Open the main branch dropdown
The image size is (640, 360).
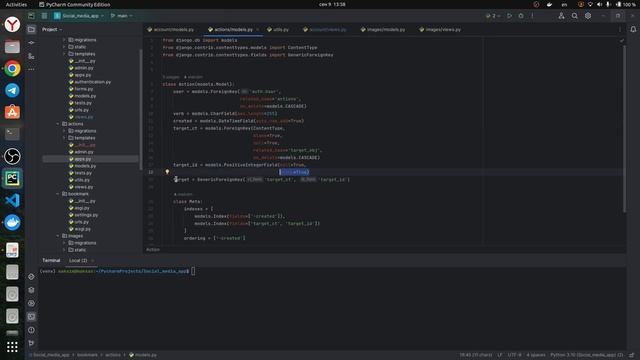click(122, 16)
